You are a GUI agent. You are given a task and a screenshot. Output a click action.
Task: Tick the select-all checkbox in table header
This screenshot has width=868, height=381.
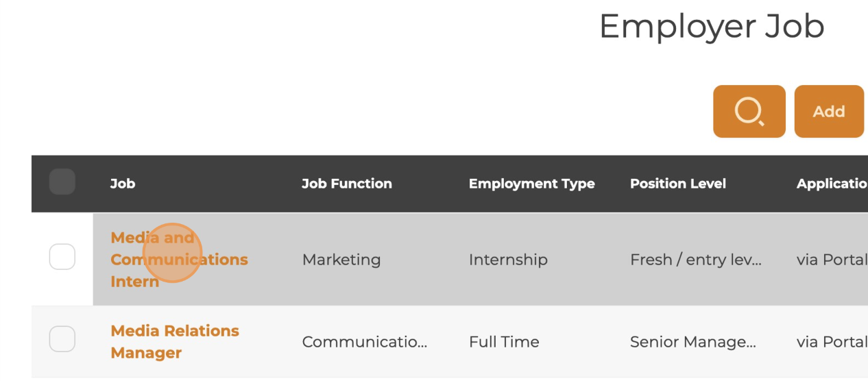[x=62, y=182]
